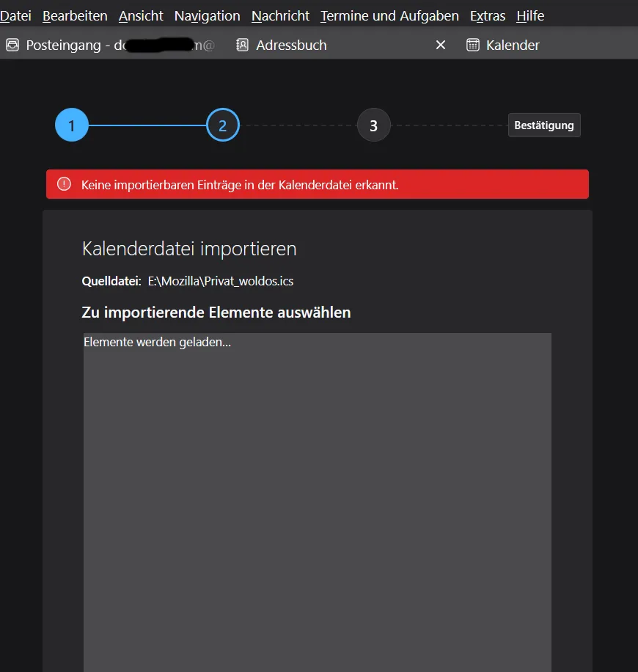The image size is (638, 672).
Task: Click the Posteingang inbox icon
Action: click(x=12, y=45)
